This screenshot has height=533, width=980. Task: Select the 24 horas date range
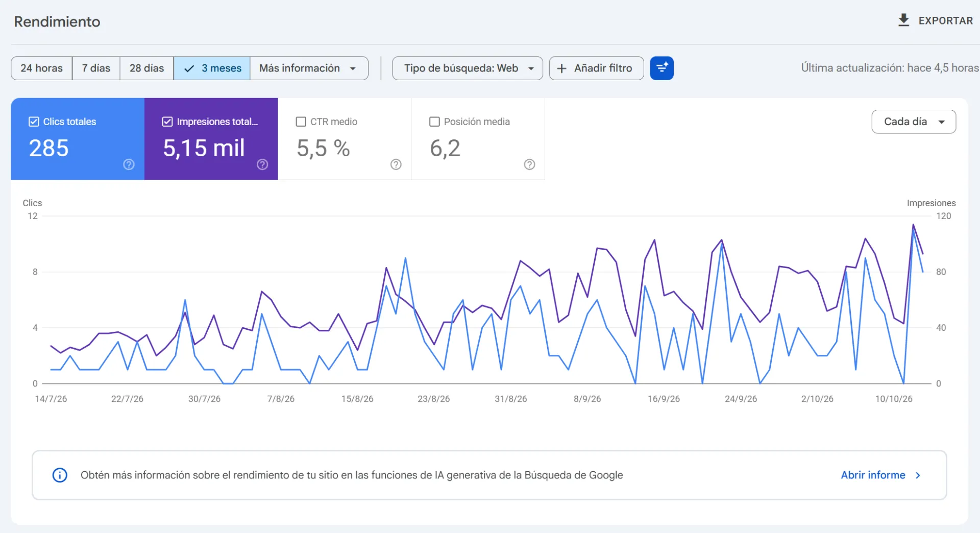pyautogui.click(x=42, y=68)
